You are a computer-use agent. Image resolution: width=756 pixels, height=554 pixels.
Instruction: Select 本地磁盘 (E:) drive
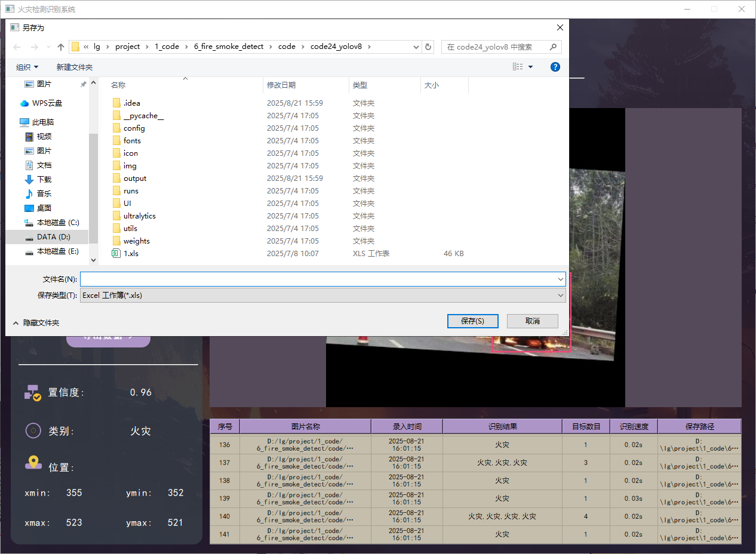click(58, 251)
